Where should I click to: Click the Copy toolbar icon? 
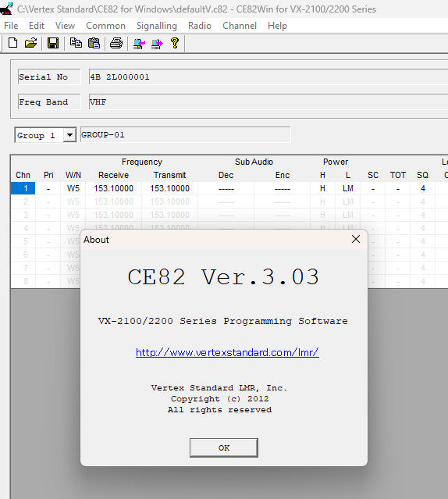click(x=76, y=43)
